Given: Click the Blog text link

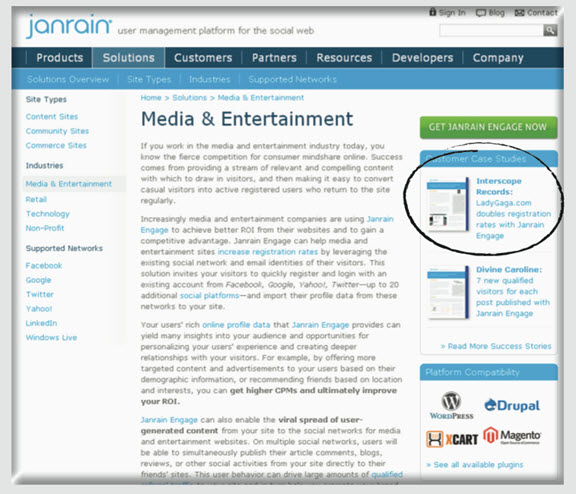Looking at the screenshot, I should (496, 12).
